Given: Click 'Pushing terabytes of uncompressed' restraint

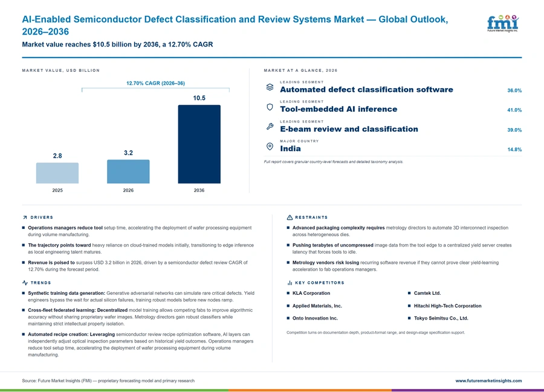Looking at the screenshot, I should point(332,245).
